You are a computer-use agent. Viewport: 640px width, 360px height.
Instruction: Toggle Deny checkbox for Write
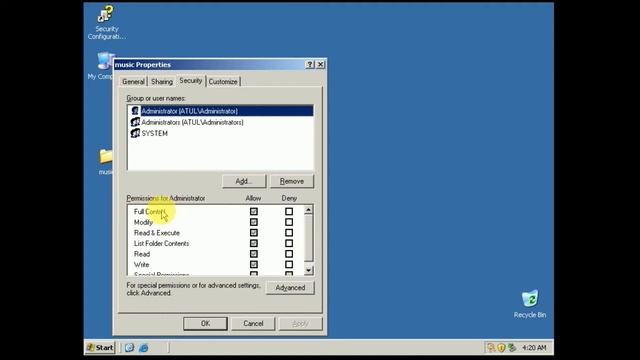pos(289,264)
